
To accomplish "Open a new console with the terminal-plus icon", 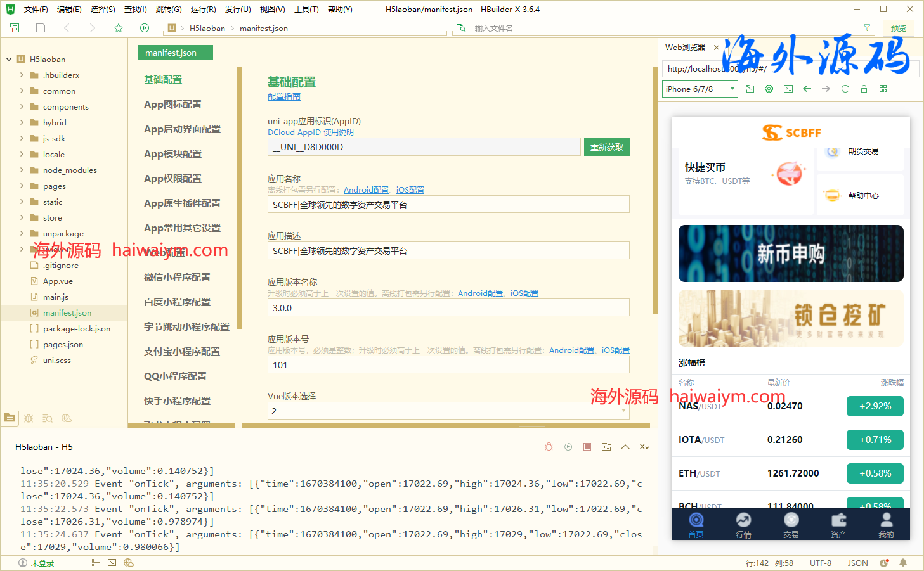I will [x=606, y=446].
